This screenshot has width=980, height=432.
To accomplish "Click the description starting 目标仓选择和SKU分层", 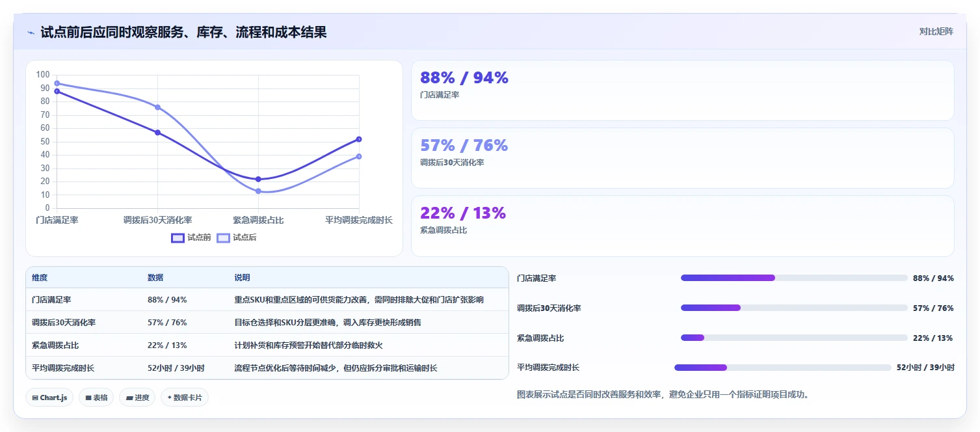I will point(328,323).
